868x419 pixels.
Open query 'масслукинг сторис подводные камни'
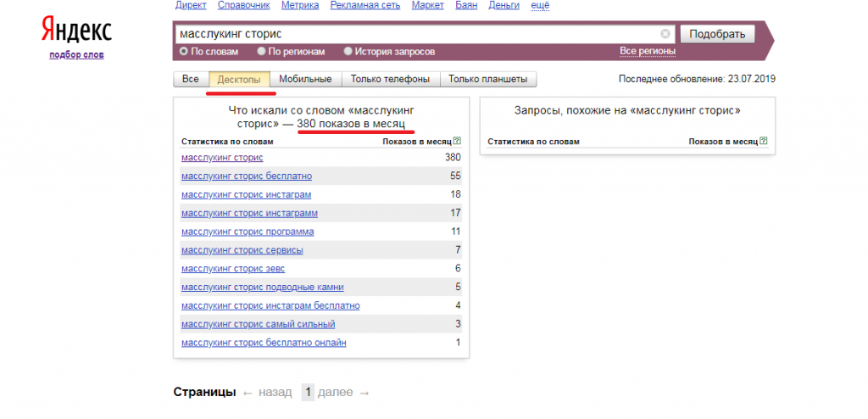pyautogui.click(x=263, y=287)
